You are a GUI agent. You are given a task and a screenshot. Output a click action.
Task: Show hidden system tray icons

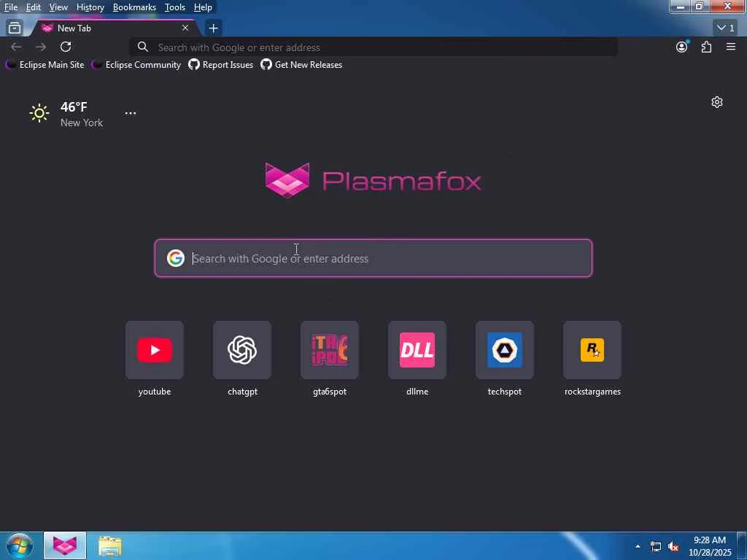tap(638, 546)
